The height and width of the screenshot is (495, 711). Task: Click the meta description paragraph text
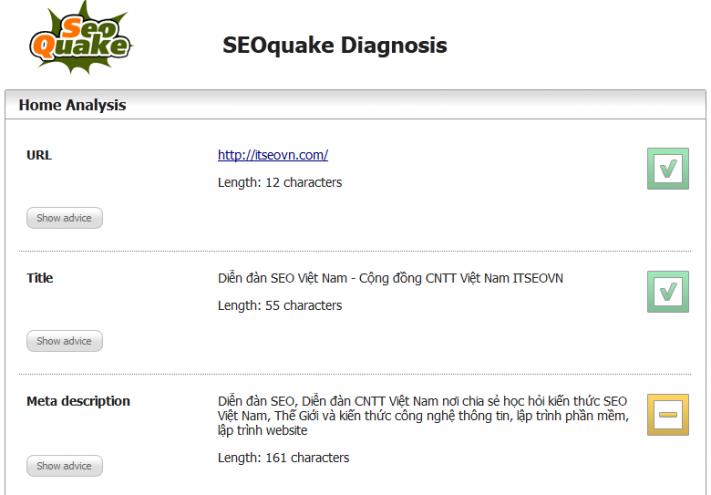tap(423, 415)
